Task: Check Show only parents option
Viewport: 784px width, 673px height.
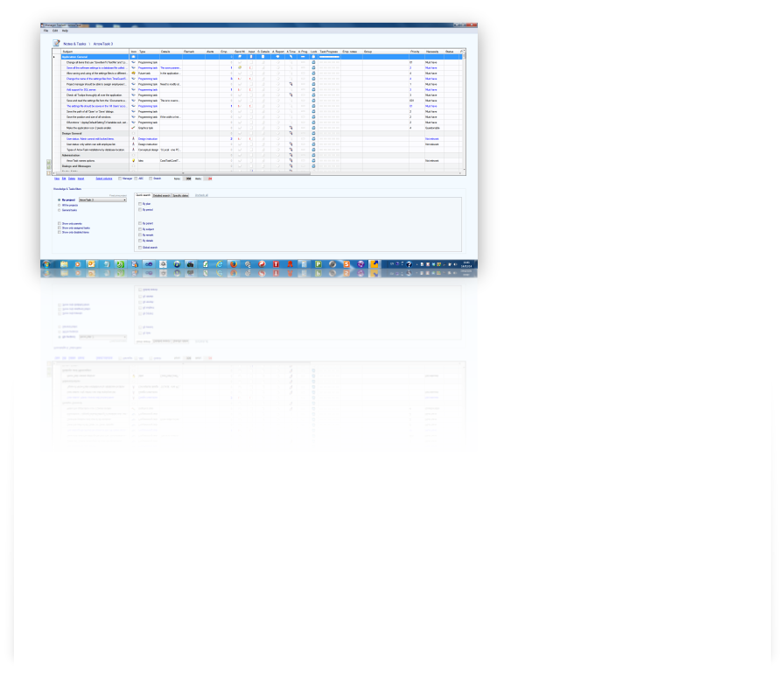Action: coord(59,223)
